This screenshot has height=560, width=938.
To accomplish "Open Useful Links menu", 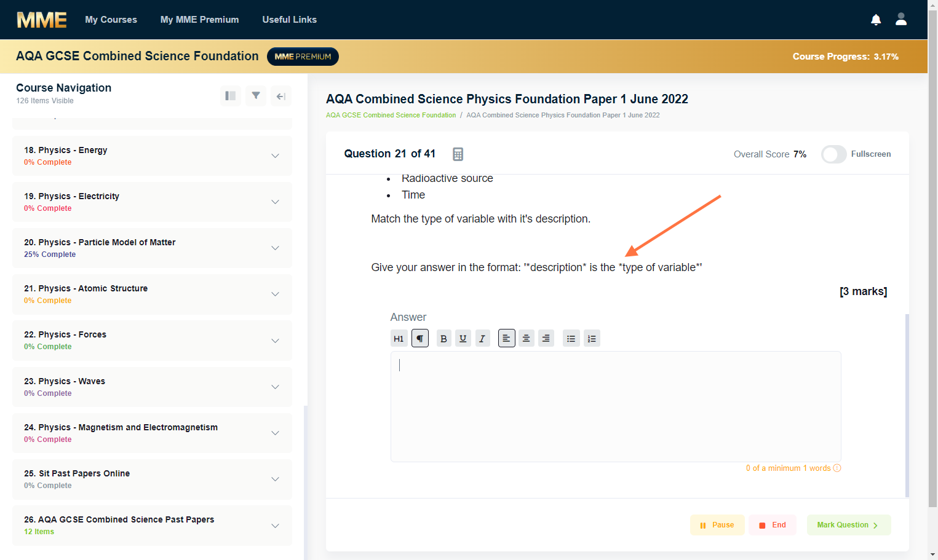I will point(289,20).
